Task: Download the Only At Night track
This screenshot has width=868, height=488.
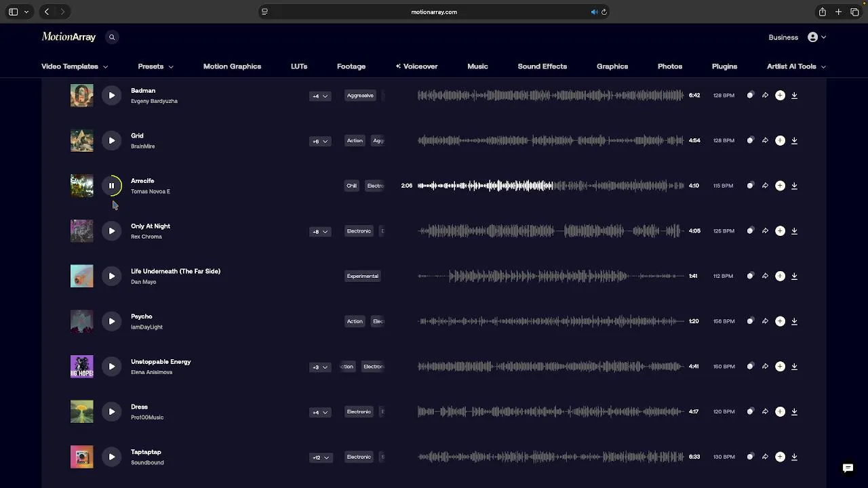Action: pyautogui.click(x=794, y=231)
